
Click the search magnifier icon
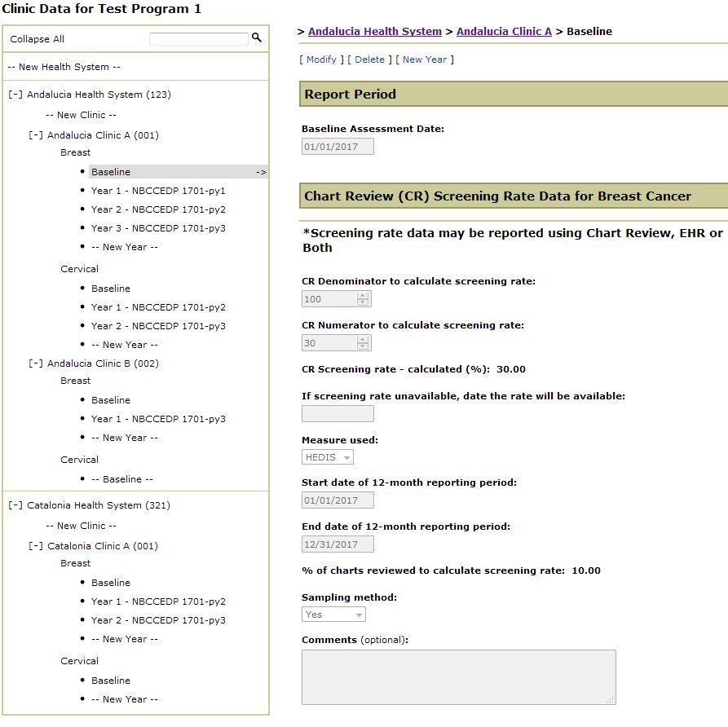pos(257,38)
